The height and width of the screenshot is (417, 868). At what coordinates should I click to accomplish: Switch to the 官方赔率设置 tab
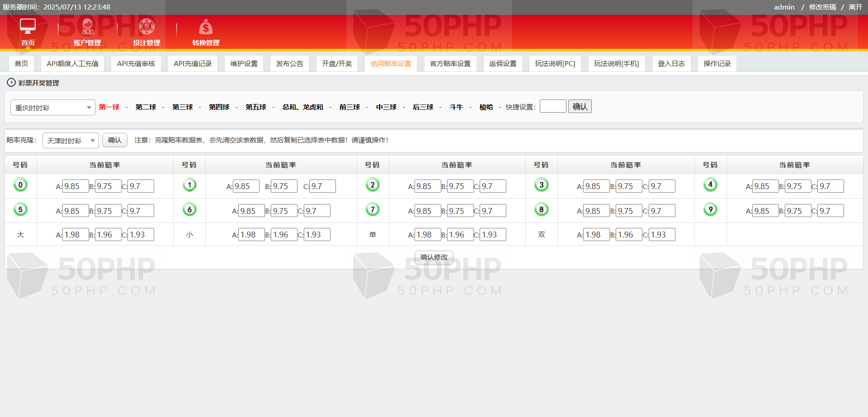[450, 64]
